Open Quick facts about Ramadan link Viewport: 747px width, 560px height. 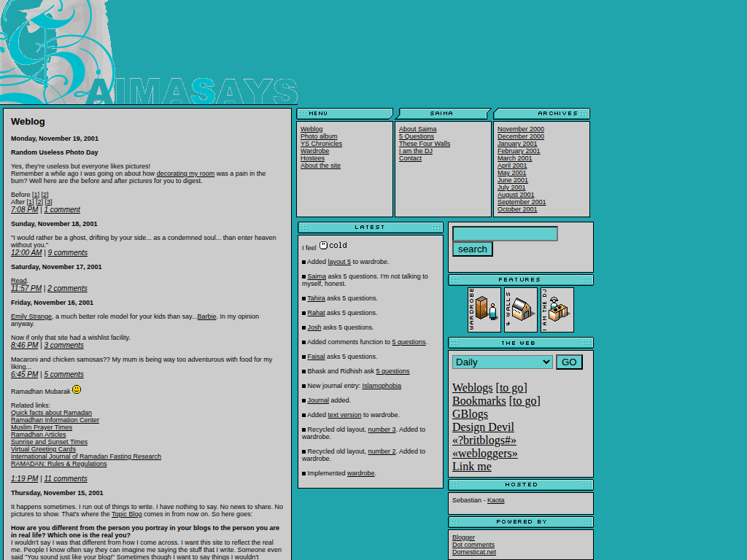click(51, 413)
